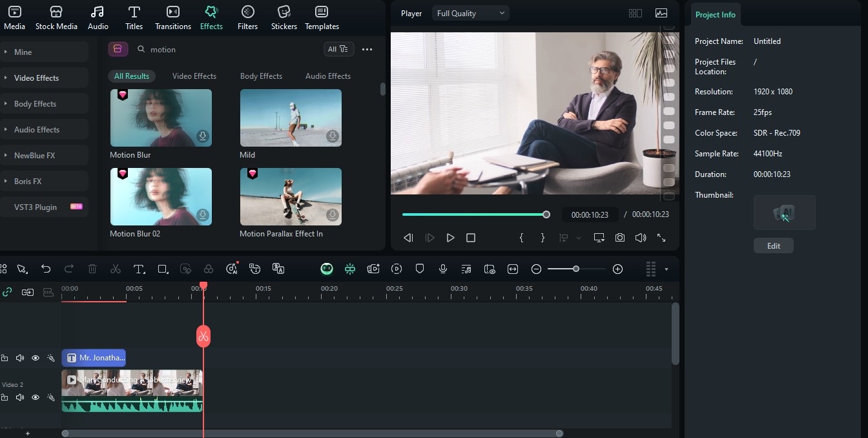Filter results by Body Effects
This screenshot has height=438, width=868.
pos(261,76)
